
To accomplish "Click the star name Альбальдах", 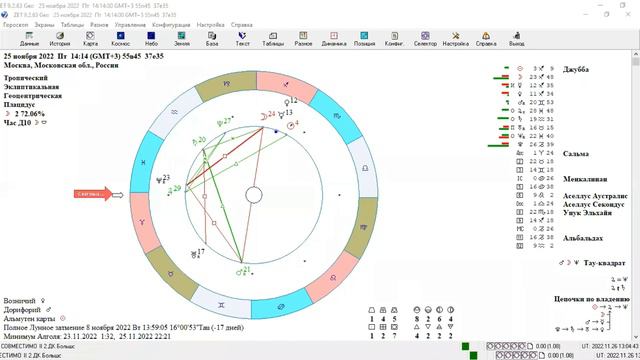I will tap(582, 238).
